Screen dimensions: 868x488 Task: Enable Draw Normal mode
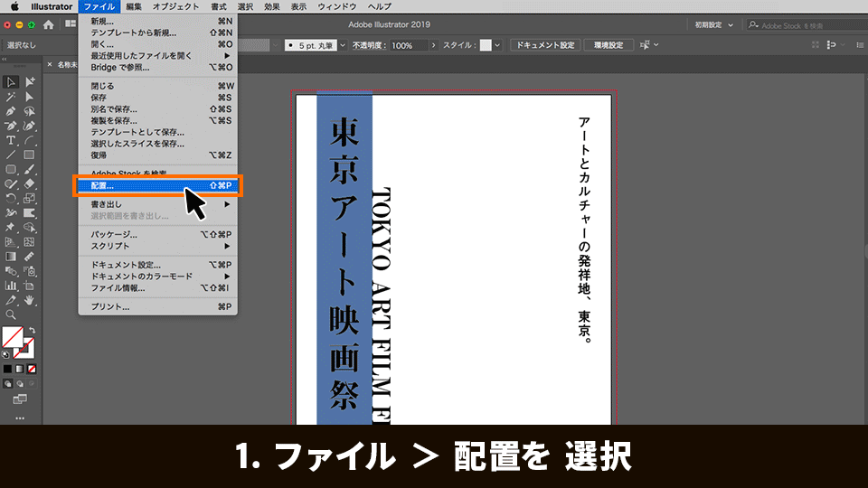click(8, 383)
